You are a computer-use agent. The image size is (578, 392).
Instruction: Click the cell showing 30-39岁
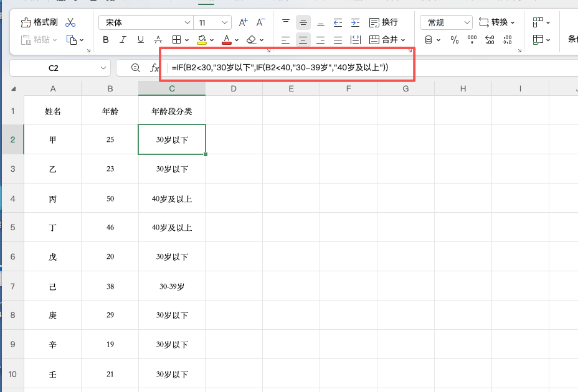point(172,286)
